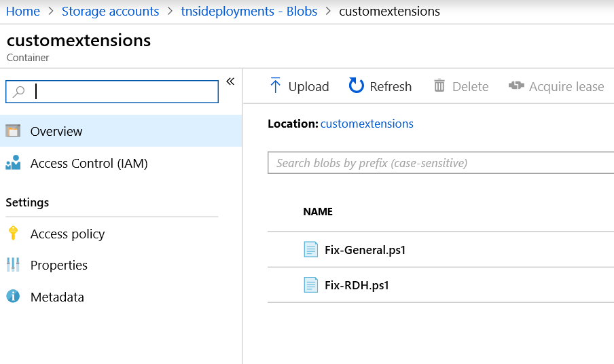Click the Properties sliders icon
Viewport: 614px width, 364px height.
(13, 265)
